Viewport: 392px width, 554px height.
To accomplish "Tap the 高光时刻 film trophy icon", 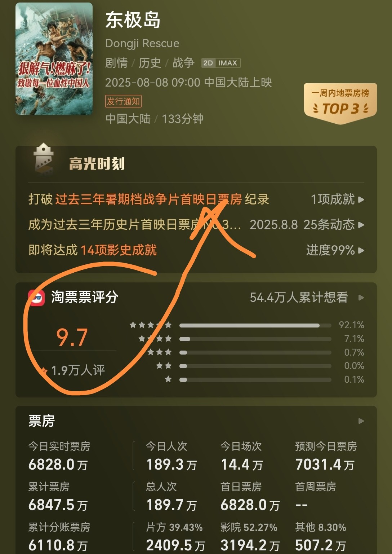I will coord(44,159).
